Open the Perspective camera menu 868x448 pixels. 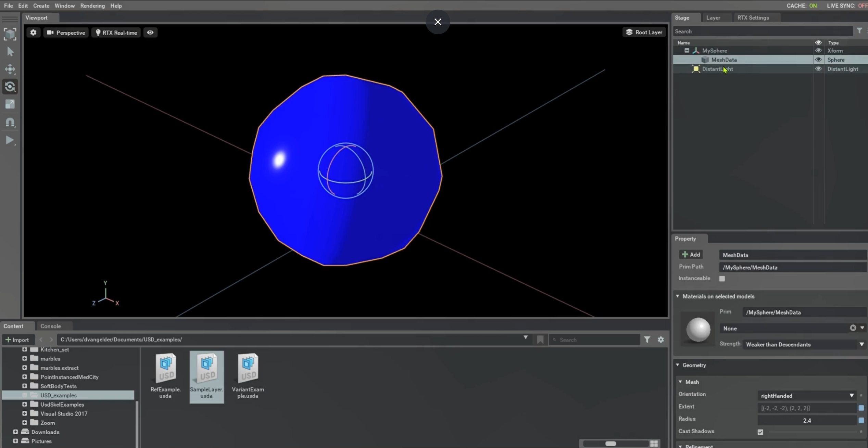[x=66, y=33]
